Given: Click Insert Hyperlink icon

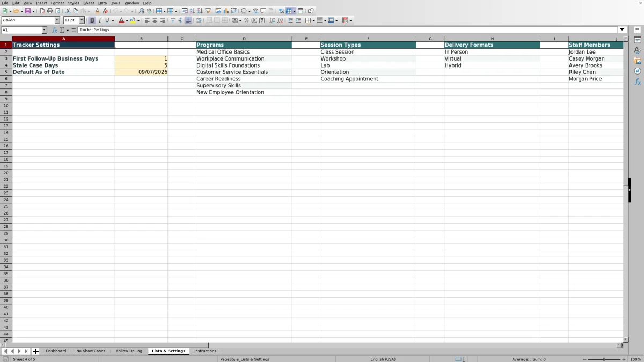Looking at the screenshot, I should [x=255, y=11].
